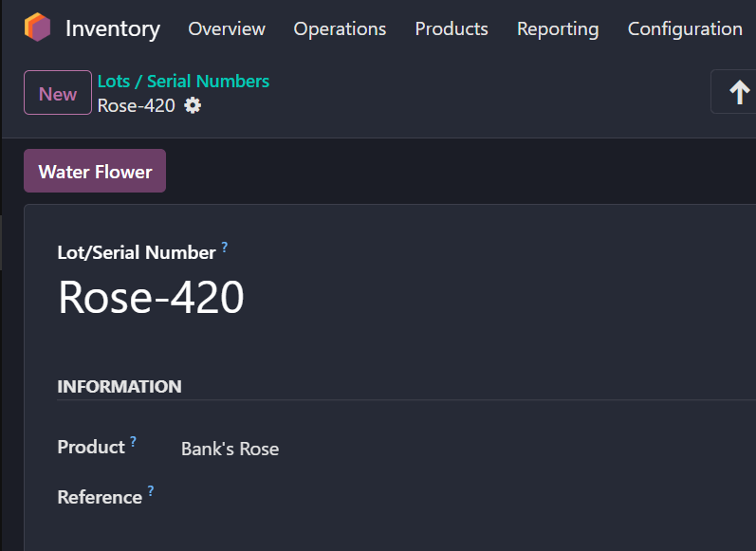This screenshot has height=551, width=756.
Task: Show help tooltip for Lot/Serial Number
Action: point(225,247)
